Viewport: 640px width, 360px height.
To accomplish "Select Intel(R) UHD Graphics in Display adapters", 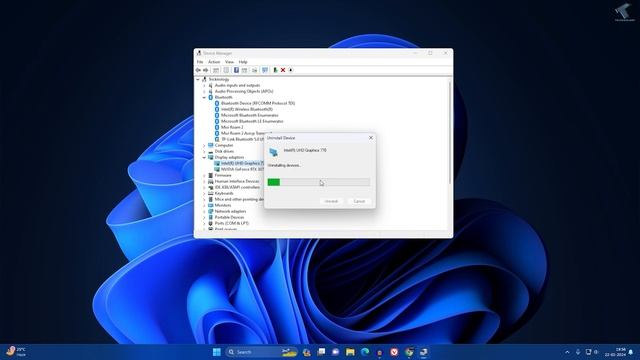I will click(x=242, y=163).
